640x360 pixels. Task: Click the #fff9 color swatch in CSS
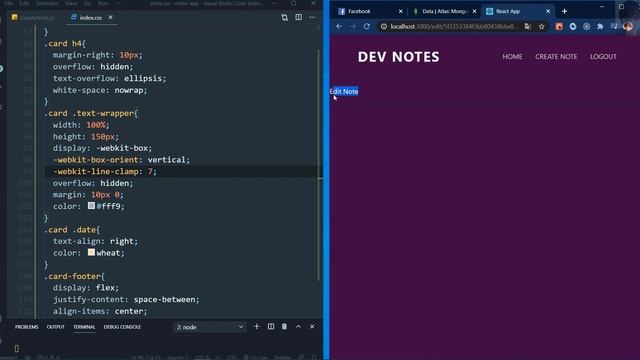(91, 206)
